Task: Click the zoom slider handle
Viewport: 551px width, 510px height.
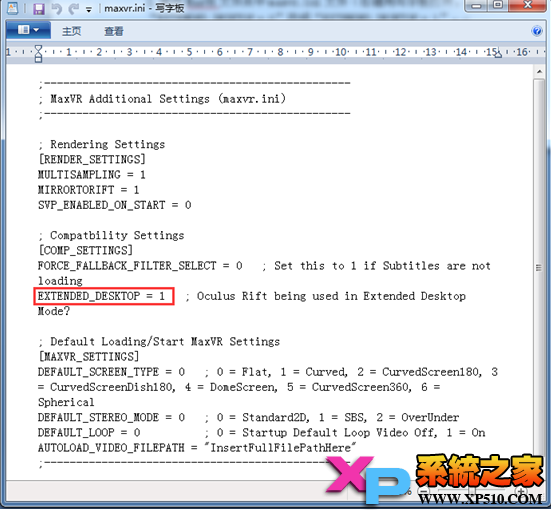Action: coord(471,491)
